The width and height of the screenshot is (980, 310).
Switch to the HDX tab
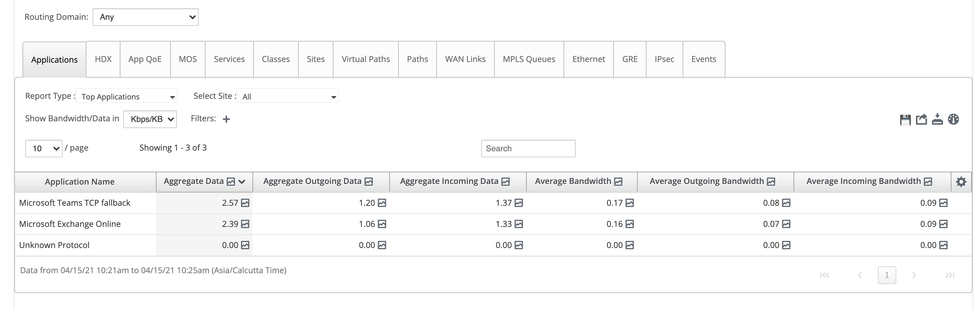click(x=103, y=59)
